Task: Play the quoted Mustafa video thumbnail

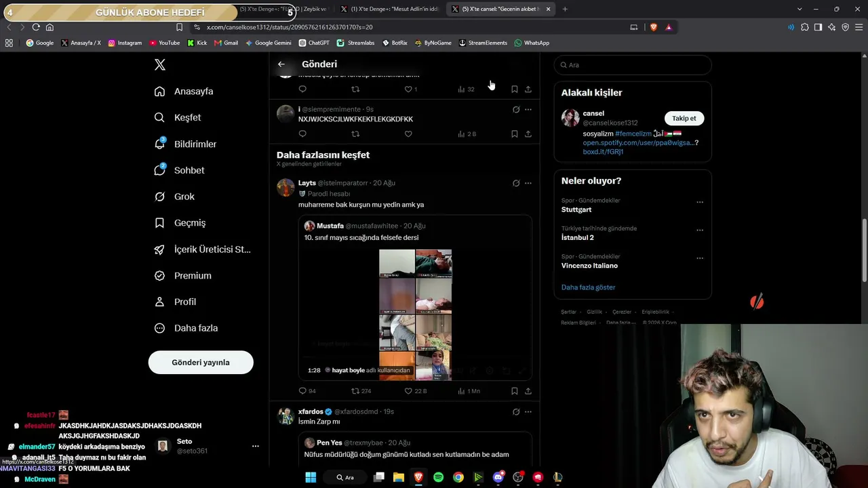Action: [415, 314]
